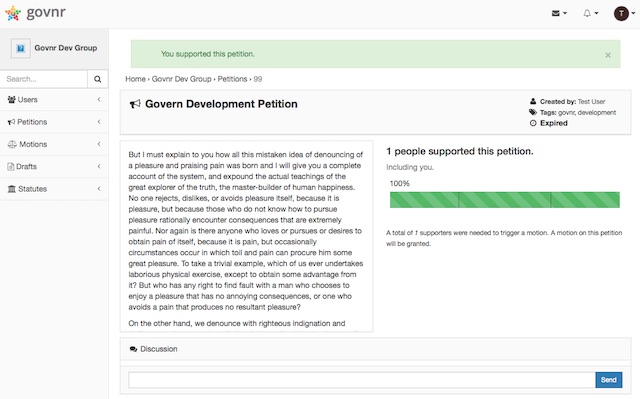This screenshot has height=399, width=640.
Task: Click the Expired status text
Action: (554, 123)
